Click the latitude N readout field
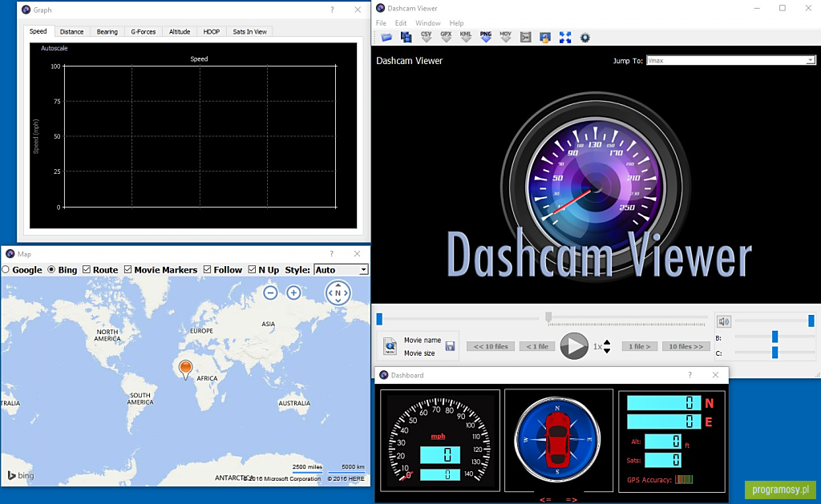The height and width of the screenshot is (504, 821). (x=664, y=402)
